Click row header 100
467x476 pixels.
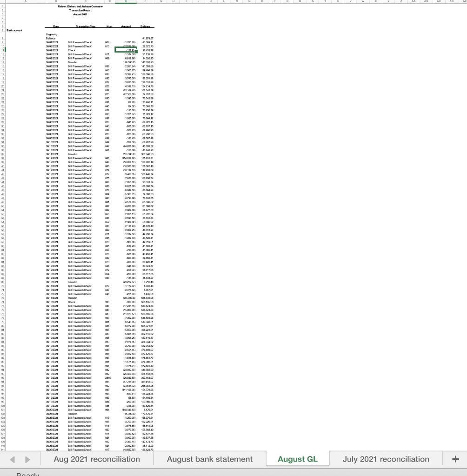[x=3, y=406]
